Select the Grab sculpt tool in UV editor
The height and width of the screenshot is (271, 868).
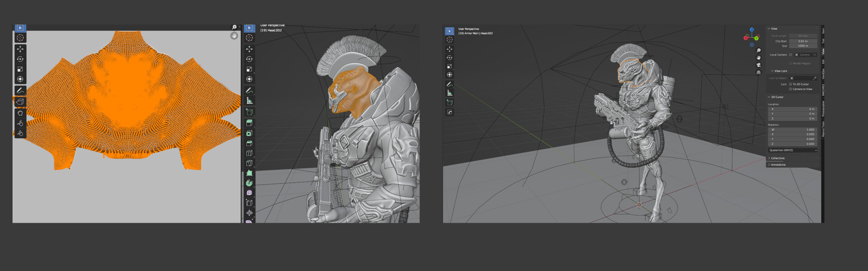(20, 113)
